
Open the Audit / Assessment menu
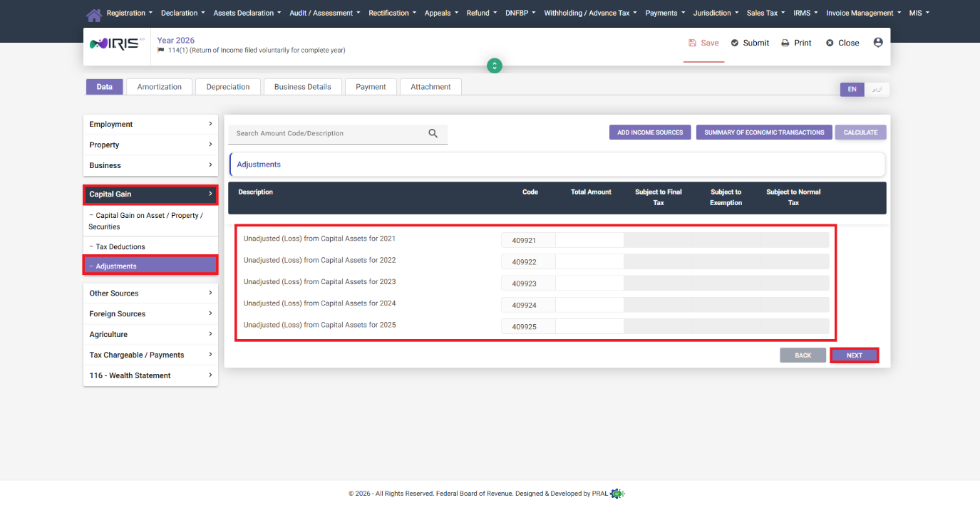(324, 13)
